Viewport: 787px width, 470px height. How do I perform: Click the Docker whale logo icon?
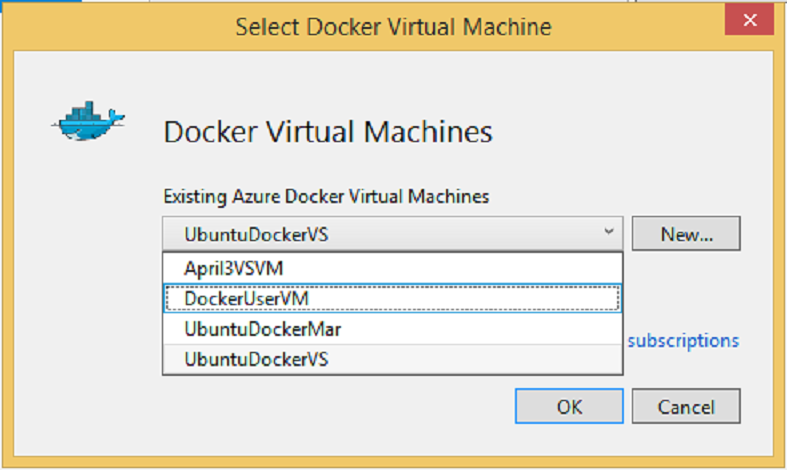(88, 121)
